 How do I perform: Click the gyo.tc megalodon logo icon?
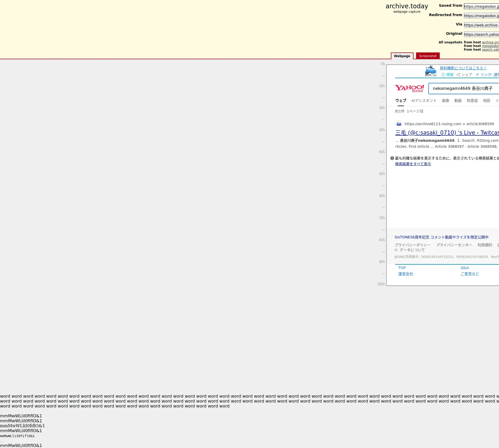point(431,71)
